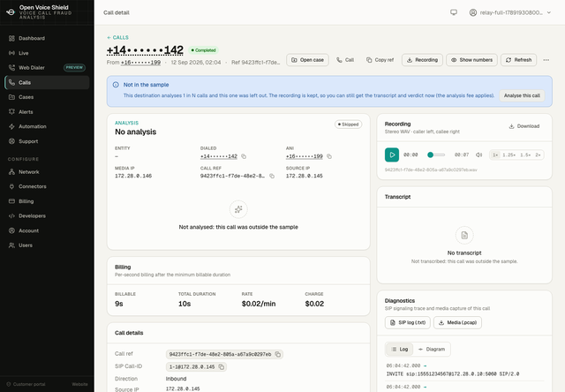
Task: Copy the Call ref in analysis card
Action: 272,177
